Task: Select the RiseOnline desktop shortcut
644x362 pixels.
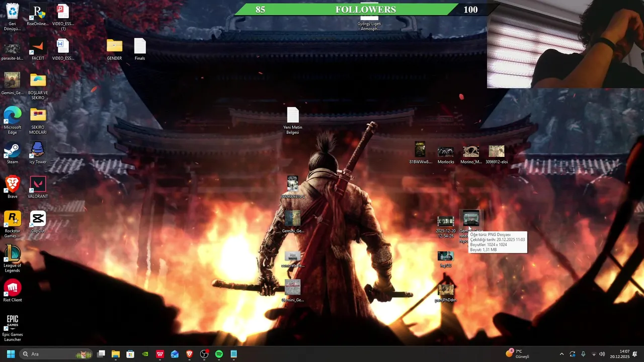Action: tap(38, 15)
